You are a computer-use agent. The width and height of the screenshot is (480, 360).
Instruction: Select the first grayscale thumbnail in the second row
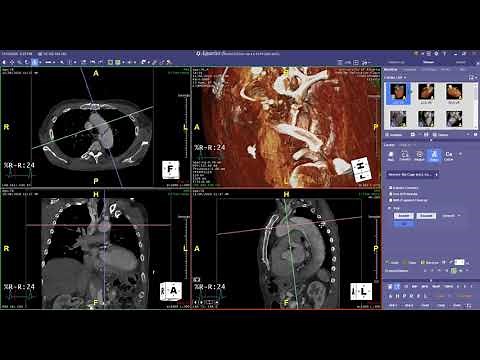click(398, 119)
